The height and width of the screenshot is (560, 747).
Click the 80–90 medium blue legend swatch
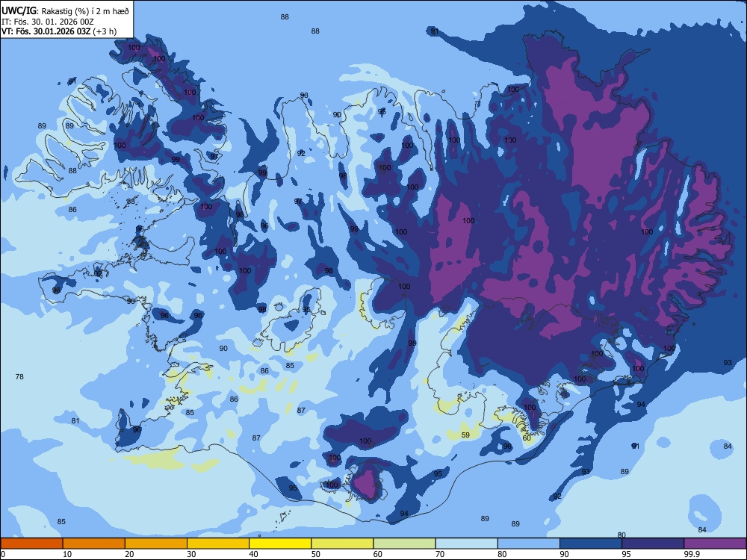[529, 544]
